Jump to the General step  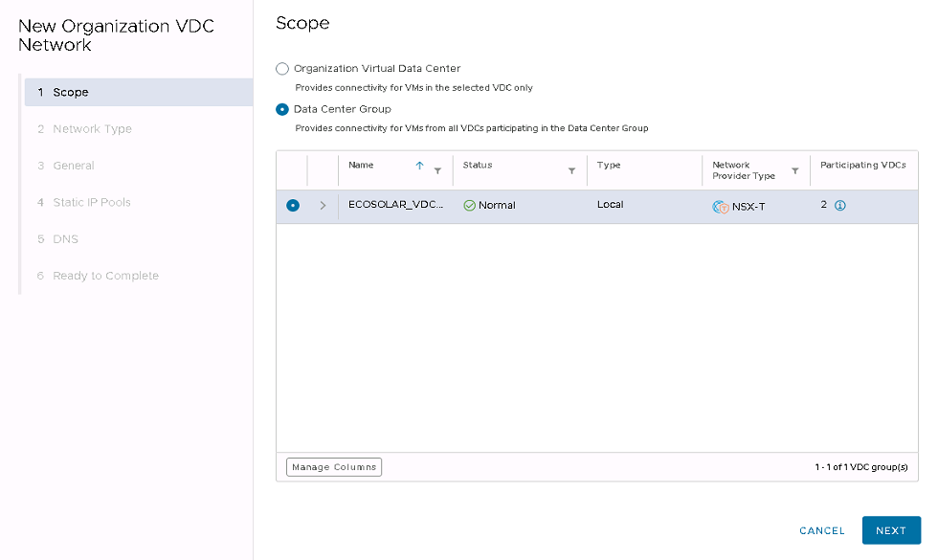(x=74, y=166)
